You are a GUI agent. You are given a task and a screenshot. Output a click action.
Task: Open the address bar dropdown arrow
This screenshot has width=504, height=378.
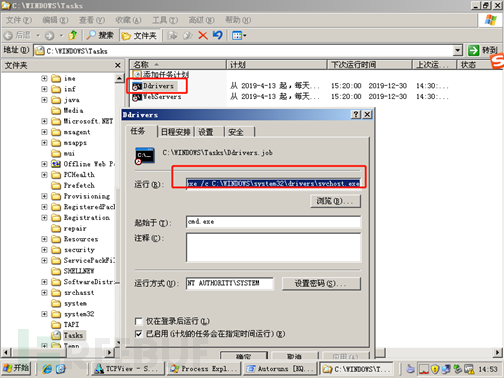[x=458, y=51]
